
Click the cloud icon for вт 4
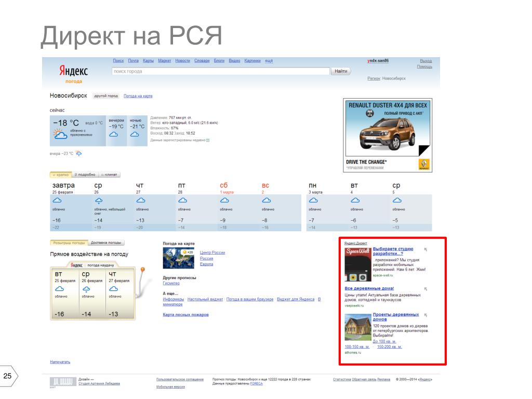point(355,201)
